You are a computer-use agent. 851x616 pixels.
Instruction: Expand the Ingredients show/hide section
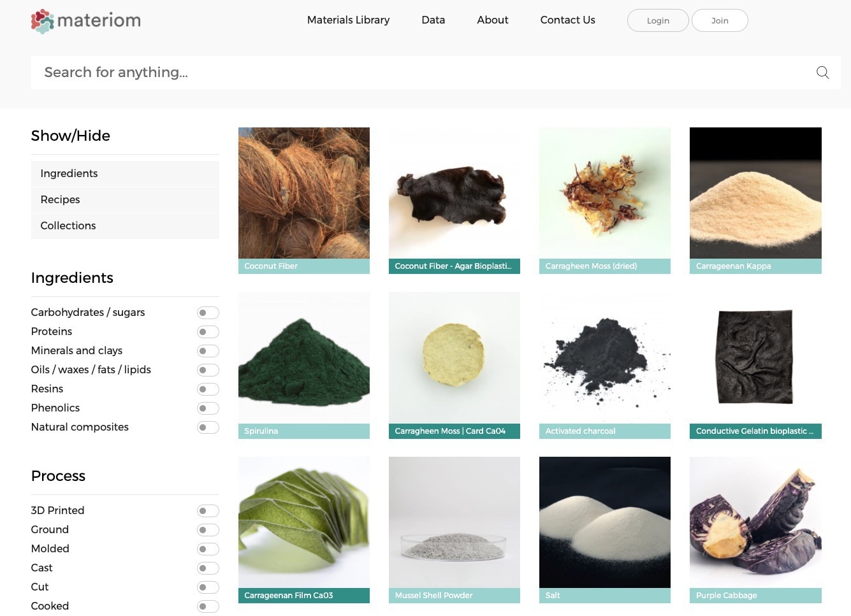(125, 173)
